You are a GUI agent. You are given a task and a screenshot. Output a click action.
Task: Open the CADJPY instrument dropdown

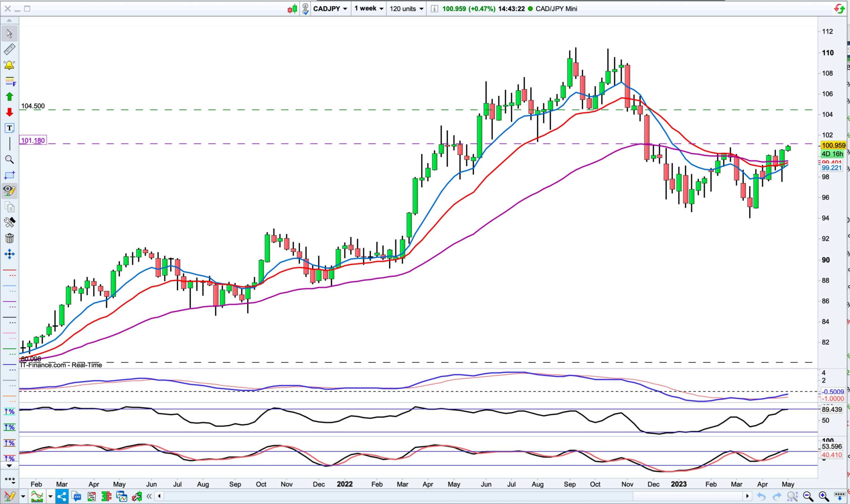330,9
